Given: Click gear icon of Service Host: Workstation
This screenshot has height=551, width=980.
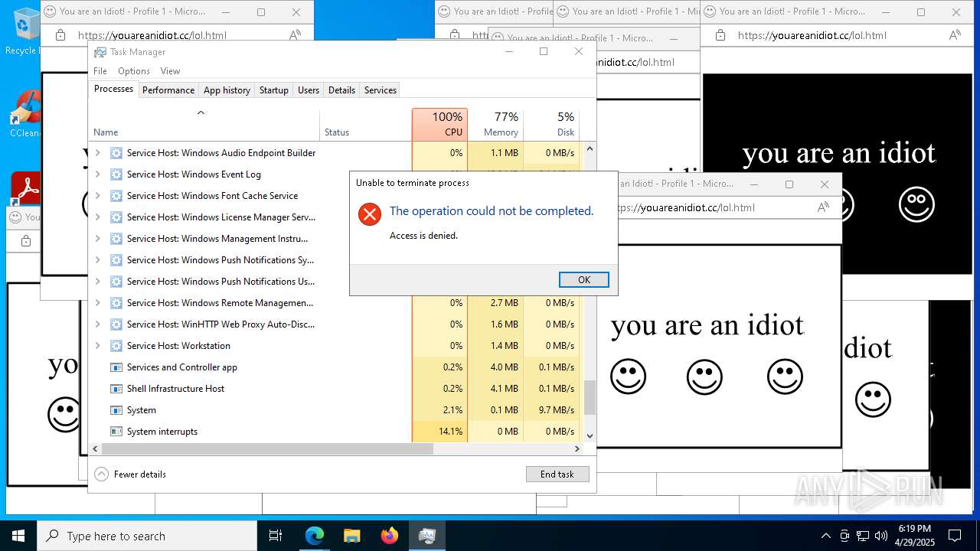Looking at the screenshot, I should pyautogui.click(x=116, y=346).
